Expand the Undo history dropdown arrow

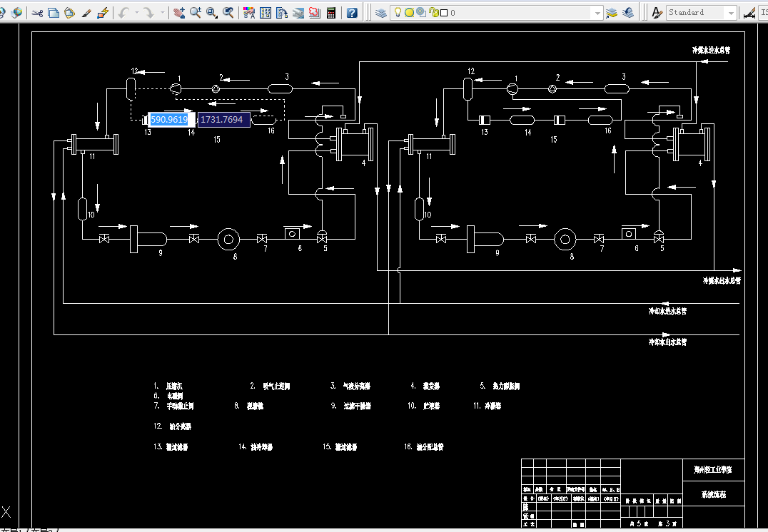(136, 14)
